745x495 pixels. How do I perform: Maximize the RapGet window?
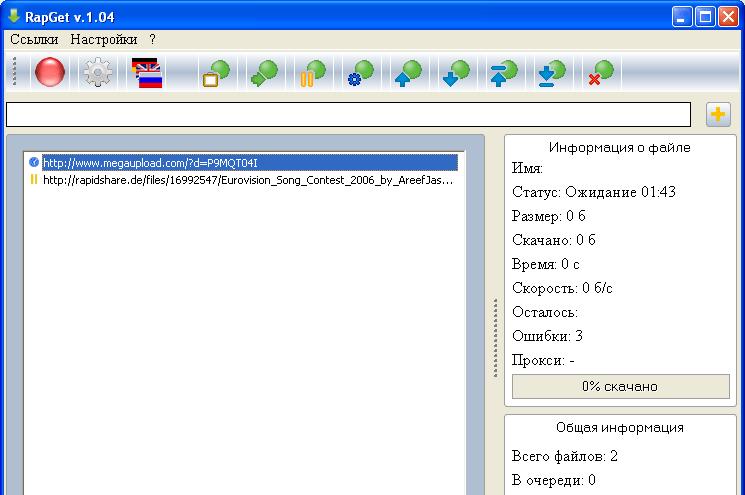pos(705,17)
